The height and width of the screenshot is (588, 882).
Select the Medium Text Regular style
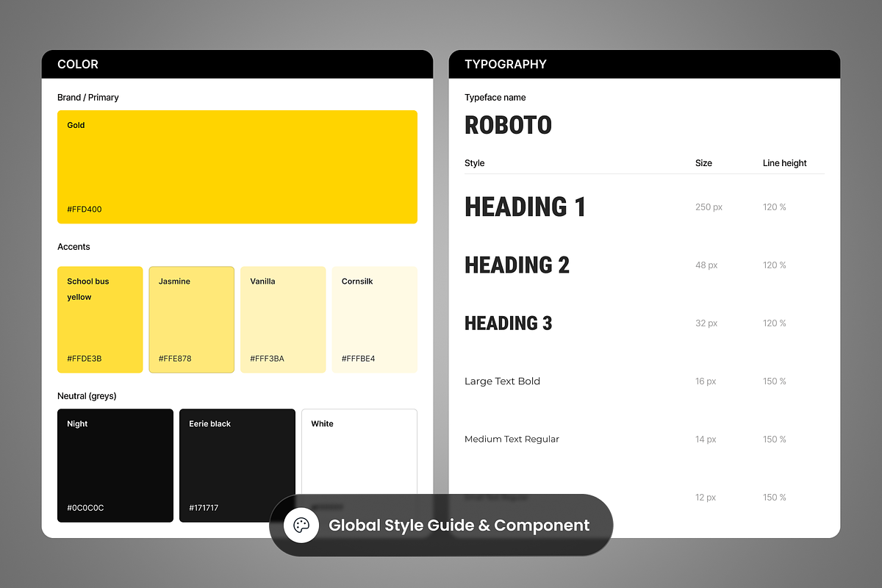tap(512, 439)
